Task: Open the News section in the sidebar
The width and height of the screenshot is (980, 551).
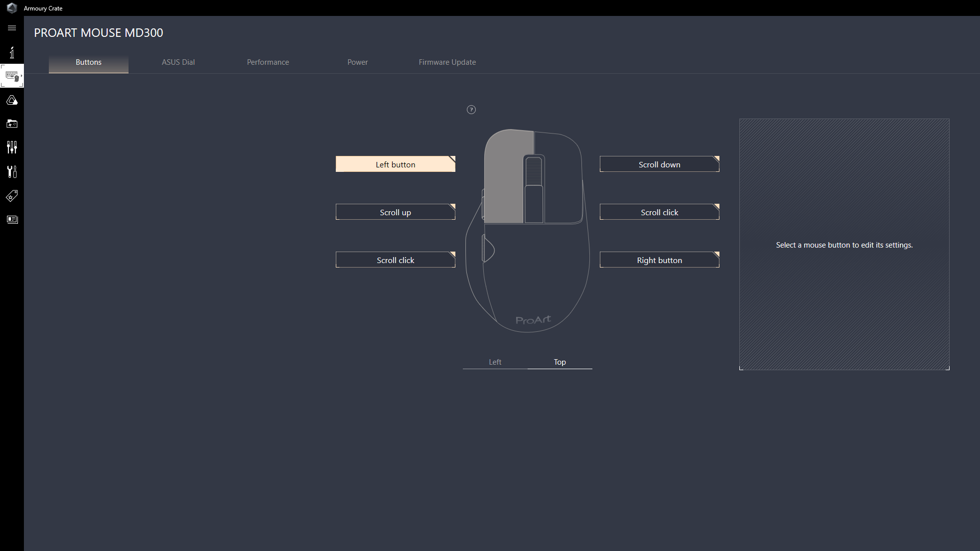Action: (x=11, y=219)
